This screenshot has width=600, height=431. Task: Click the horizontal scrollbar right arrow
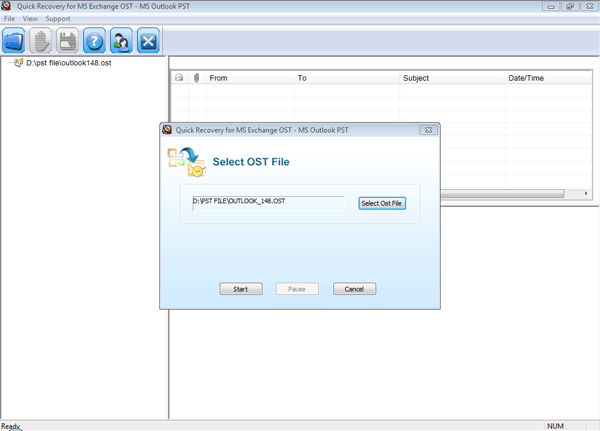pyautogui.click(x=586, y=194)
